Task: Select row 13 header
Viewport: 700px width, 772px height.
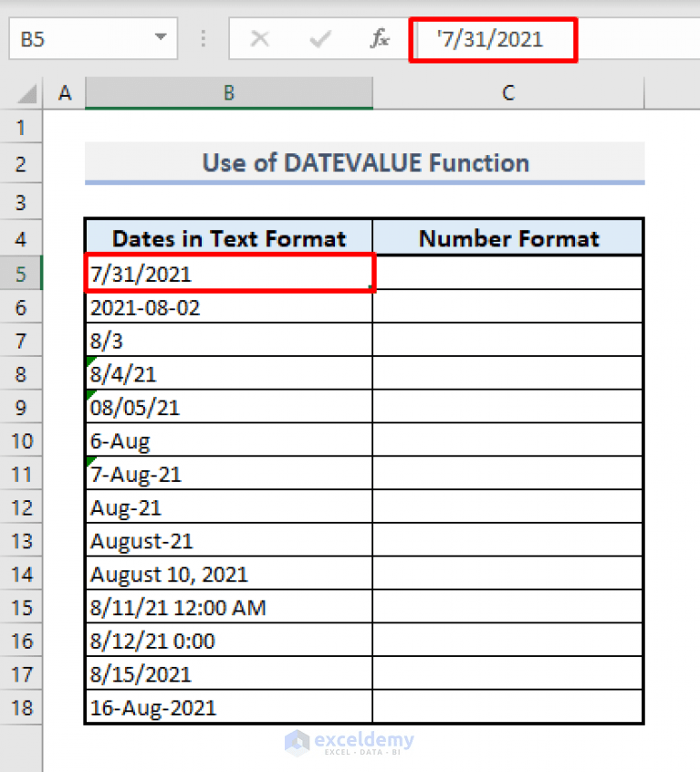Action: coord(21,540)
